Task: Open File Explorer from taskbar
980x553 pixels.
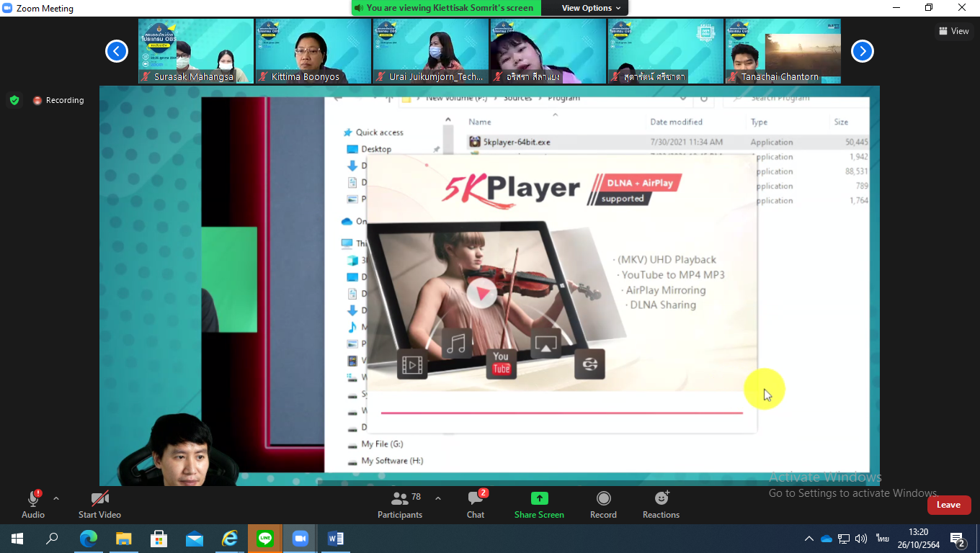Action: coord(123,539)
